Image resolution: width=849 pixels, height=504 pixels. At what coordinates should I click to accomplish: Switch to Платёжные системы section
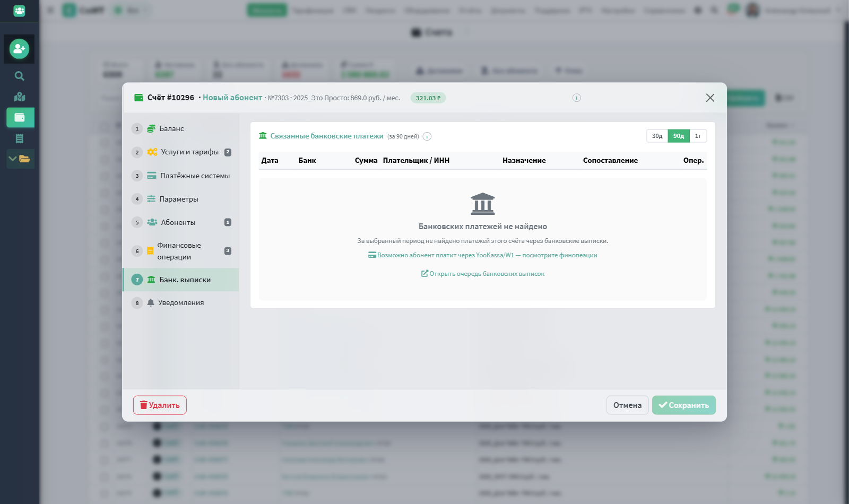(x=181, y=176)
